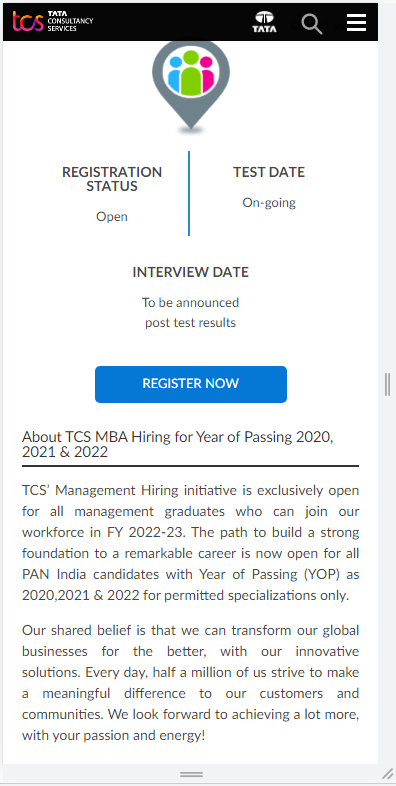This screenshot has width=396, height=786.
Task: Click the REGISTER NOW button
Action: [191, 384]
